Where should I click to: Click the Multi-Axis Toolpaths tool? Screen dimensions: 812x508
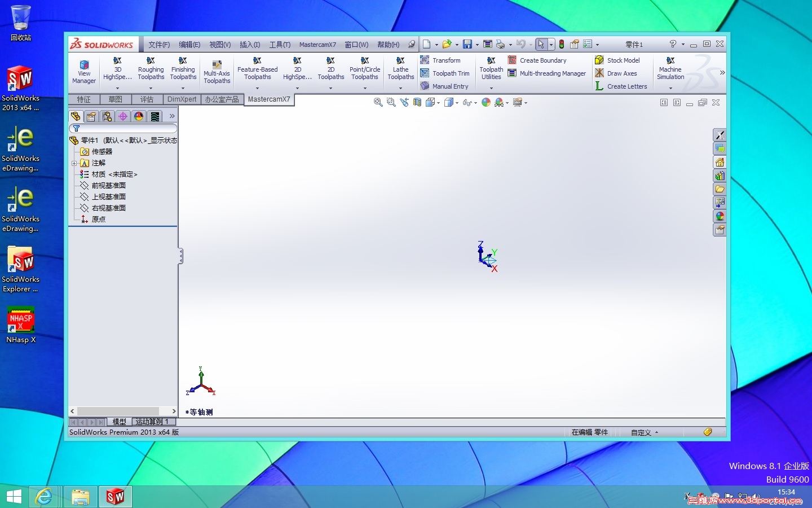pos(217,72)
